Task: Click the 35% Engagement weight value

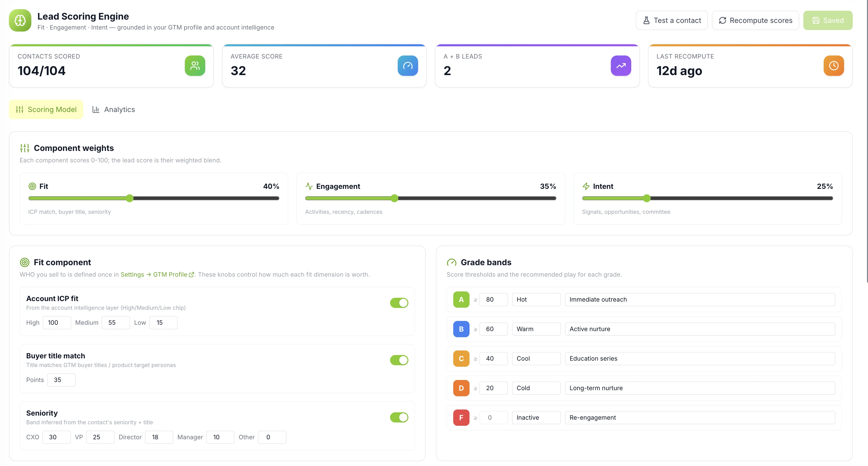Action: (548, 186)
